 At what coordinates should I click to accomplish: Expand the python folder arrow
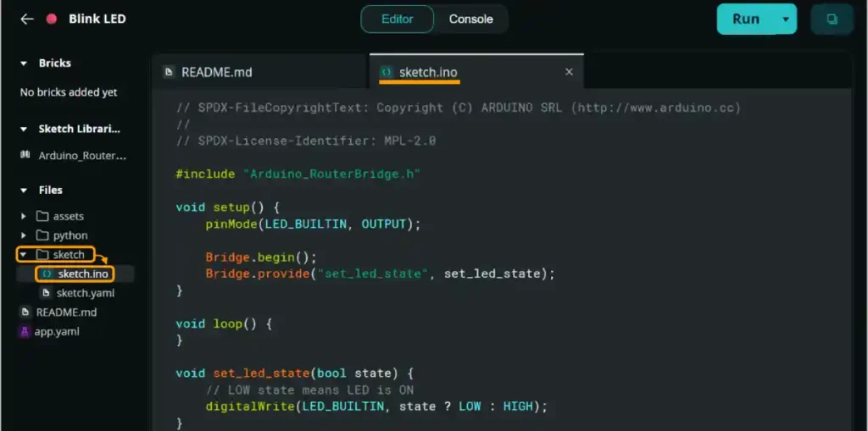(23, 235)
